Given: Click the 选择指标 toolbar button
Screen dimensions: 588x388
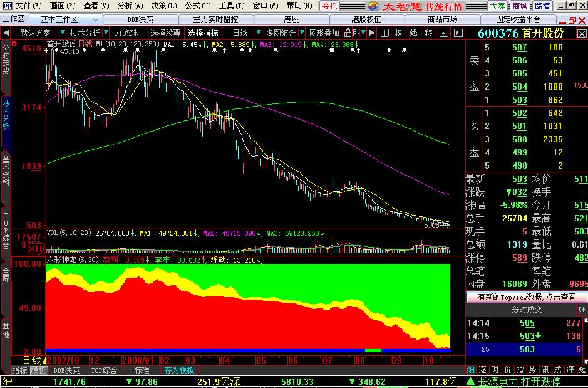Looking at the screenshot, I should 203,33.
